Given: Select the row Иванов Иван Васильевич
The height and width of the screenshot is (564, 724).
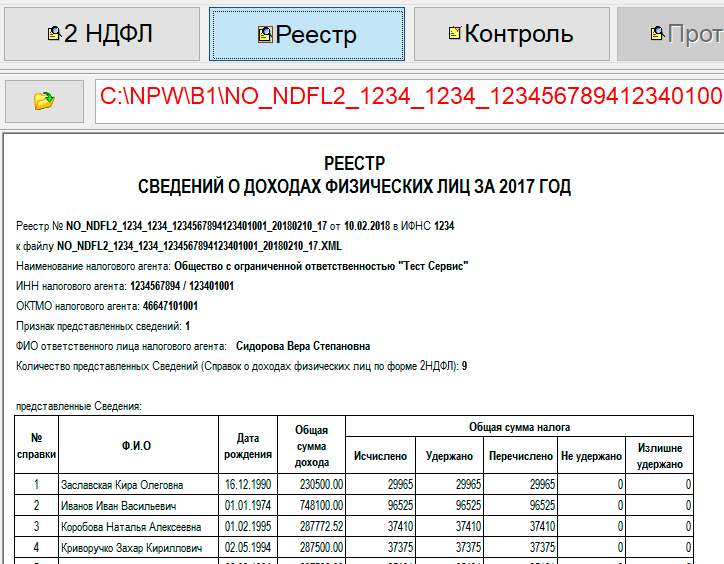Looking at the screenshot, I should 354,505.
